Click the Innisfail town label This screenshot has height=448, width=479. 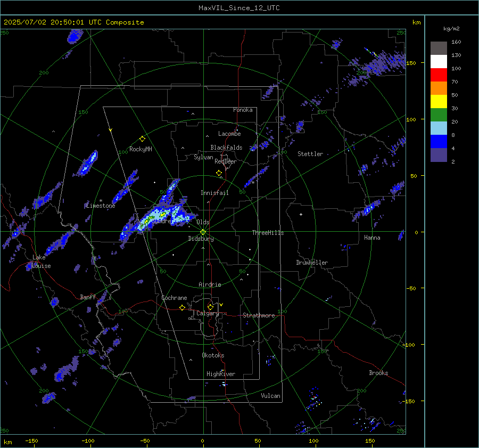click(214, 193)
